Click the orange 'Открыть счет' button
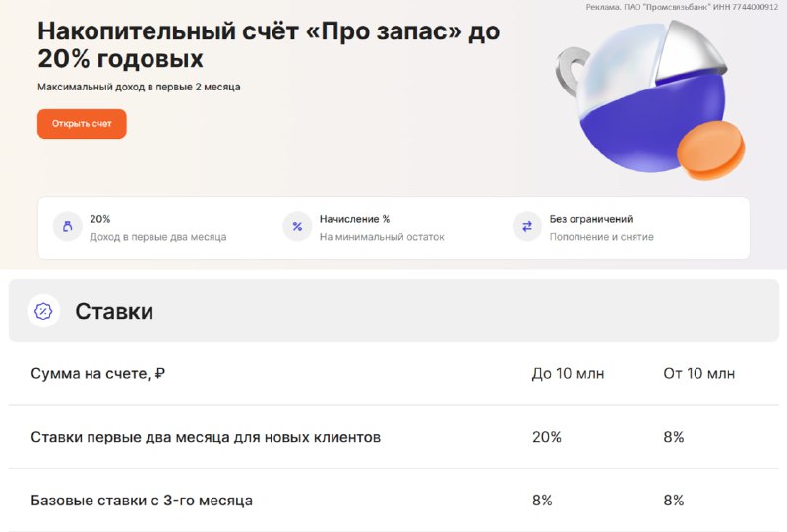 (82, 124)
